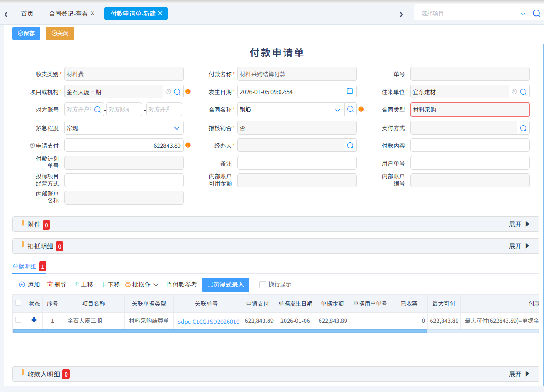Screen dimensions: 544x392
Task: Click orange info icon beside 申请支付 amount
Action: (188, 146)
